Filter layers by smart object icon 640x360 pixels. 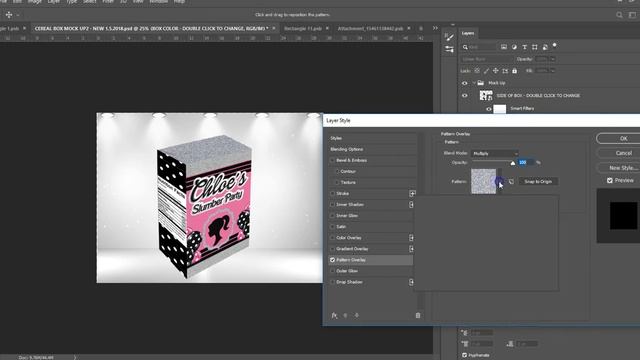(x=545, y=47)
